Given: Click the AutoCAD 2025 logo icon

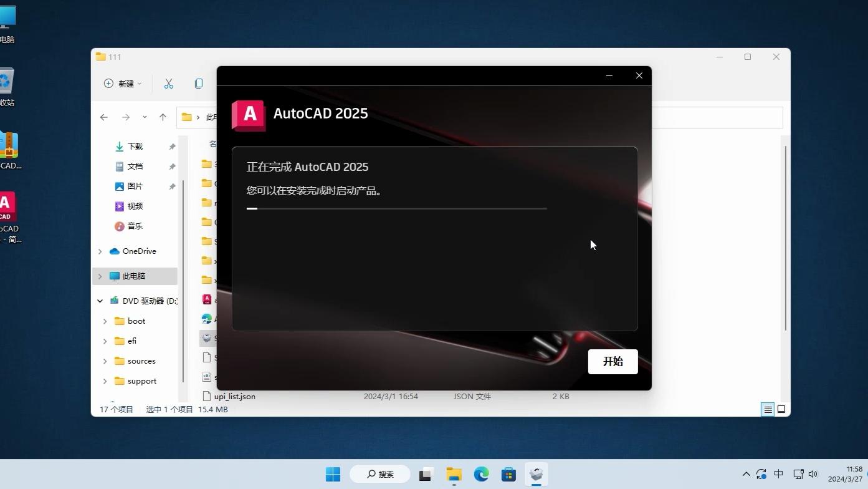Looking at the screenshot, I should click(x=249, y=115).
